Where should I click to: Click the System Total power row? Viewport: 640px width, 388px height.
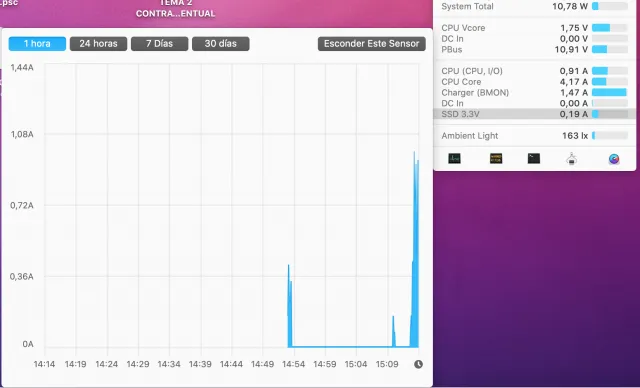534,6
